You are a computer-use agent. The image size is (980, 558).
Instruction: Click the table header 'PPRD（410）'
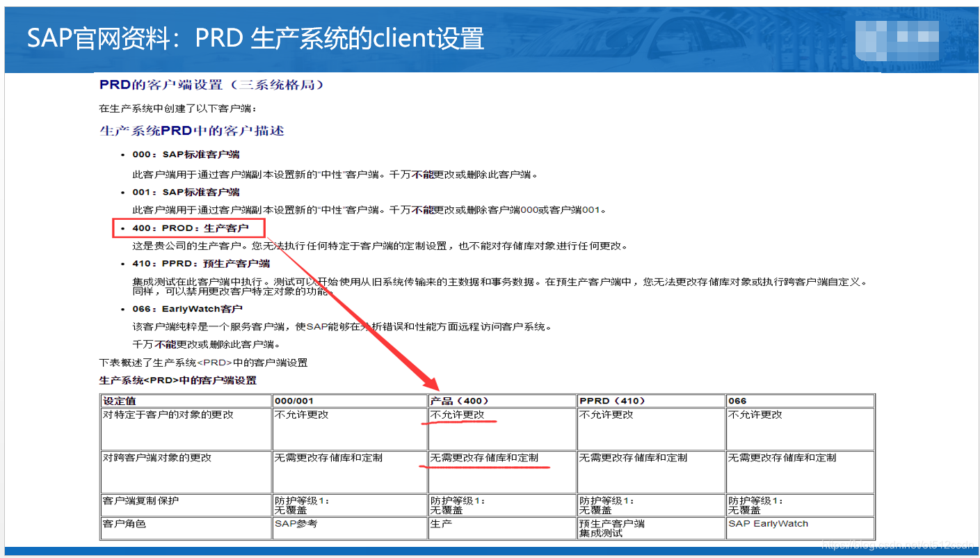(613, 401)
